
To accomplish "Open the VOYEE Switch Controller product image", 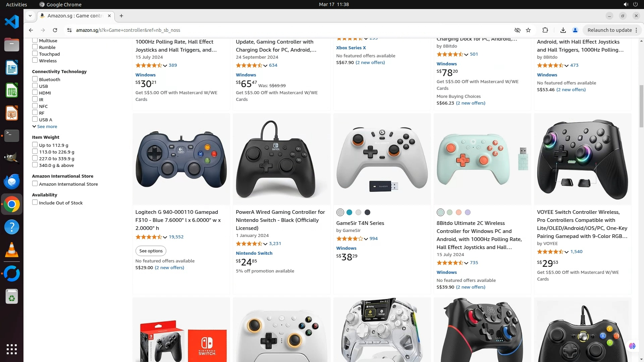I will click(x=583, y=159).
